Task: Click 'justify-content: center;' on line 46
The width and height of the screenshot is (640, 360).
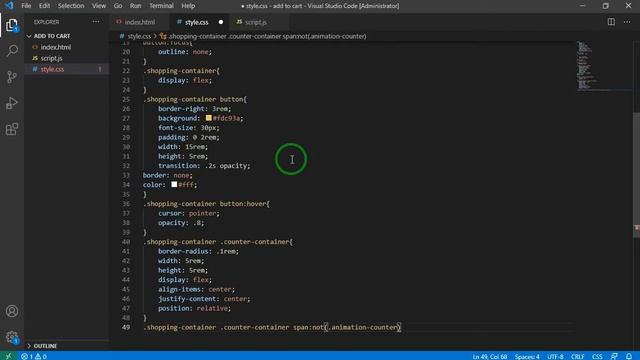Action: coord(204,299)
